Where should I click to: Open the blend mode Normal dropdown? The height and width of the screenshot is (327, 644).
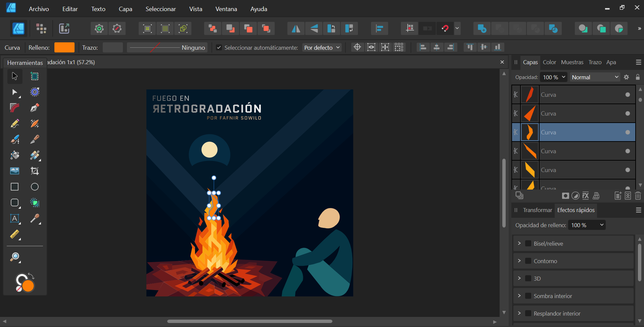(595, 77)
